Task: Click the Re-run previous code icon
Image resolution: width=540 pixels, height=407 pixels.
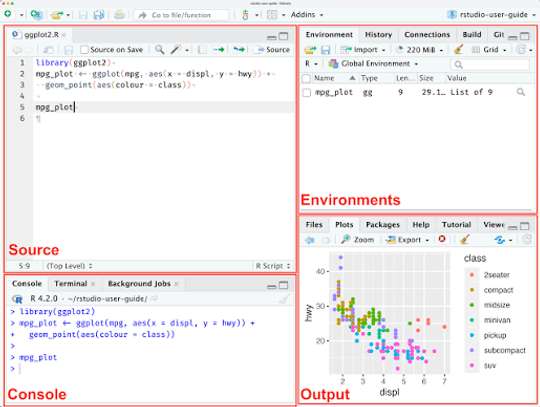Action: point(239,50)
